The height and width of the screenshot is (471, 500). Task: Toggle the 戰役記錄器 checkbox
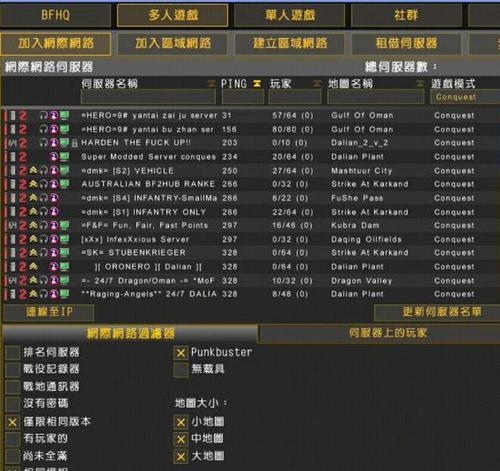(x=13, y=370)
